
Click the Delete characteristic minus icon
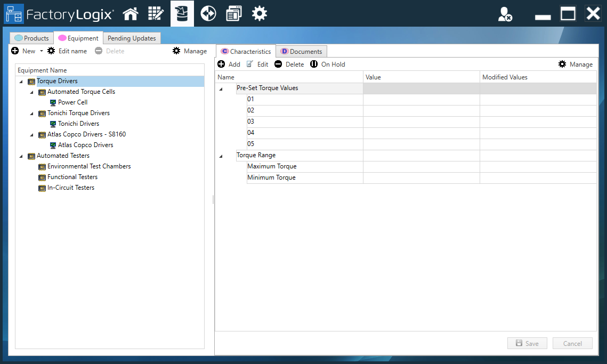coord(278,64)
